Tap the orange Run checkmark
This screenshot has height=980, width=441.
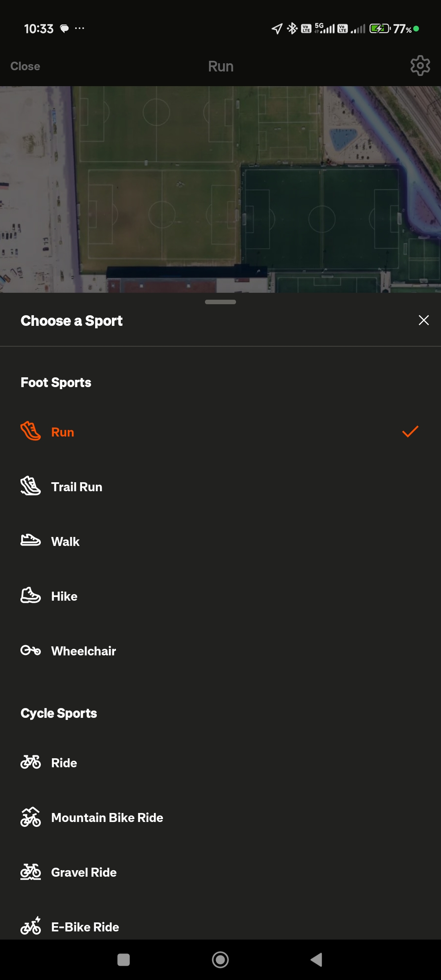410,432
